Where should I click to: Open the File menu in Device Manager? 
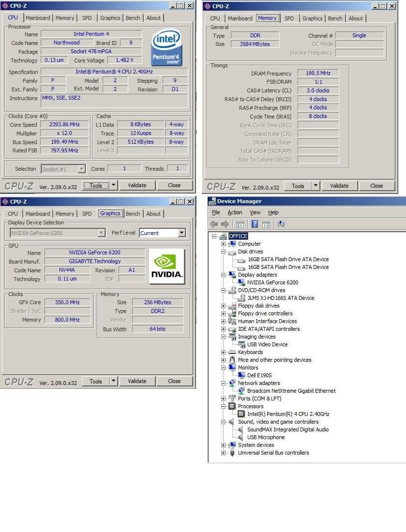tap(216, 212)
